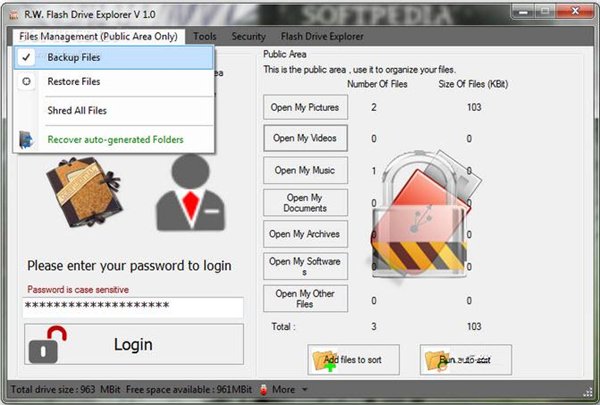Click 'Free space available : 961MBit' text
600x405 pixels.
click(189, 390)
